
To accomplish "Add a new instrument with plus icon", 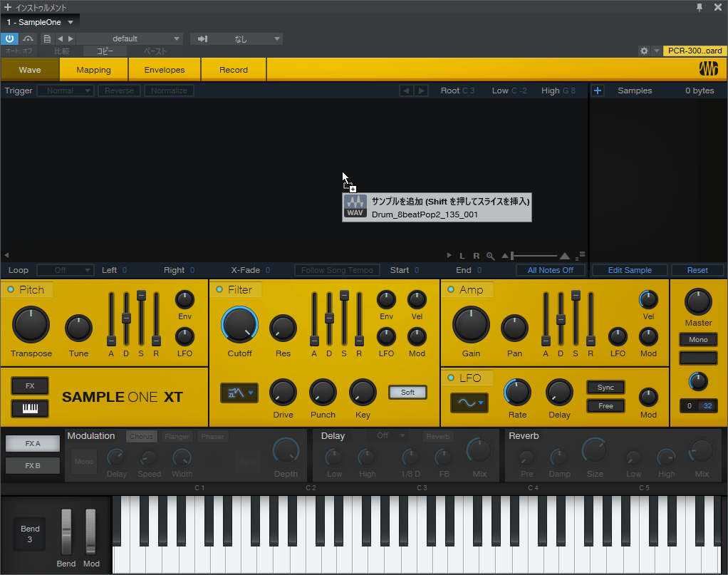I will [7, 7].
